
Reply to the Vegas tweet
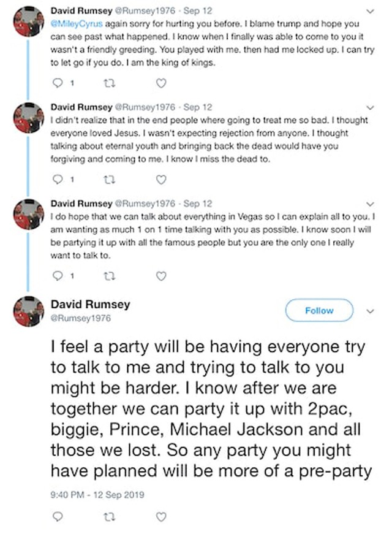pyautogui.click(x=59, y=277)
